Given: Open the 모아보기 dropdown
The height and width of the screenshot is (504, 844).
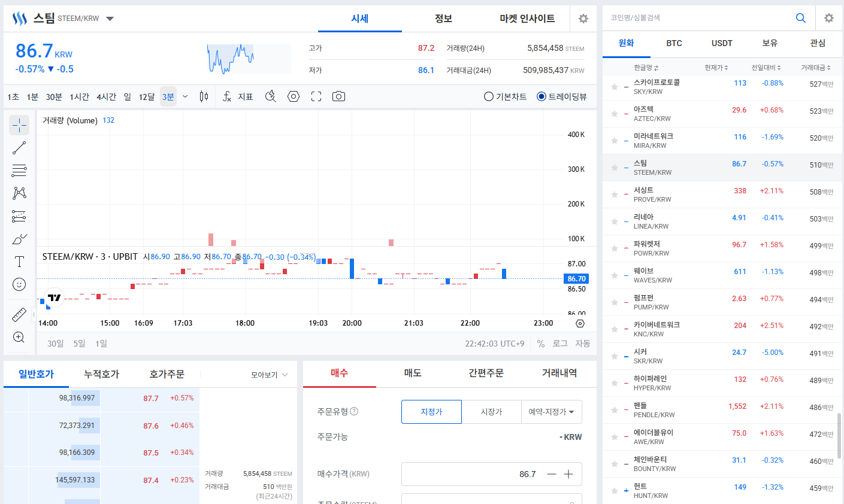Looking at the screenshot, I should tap(270, 375).
